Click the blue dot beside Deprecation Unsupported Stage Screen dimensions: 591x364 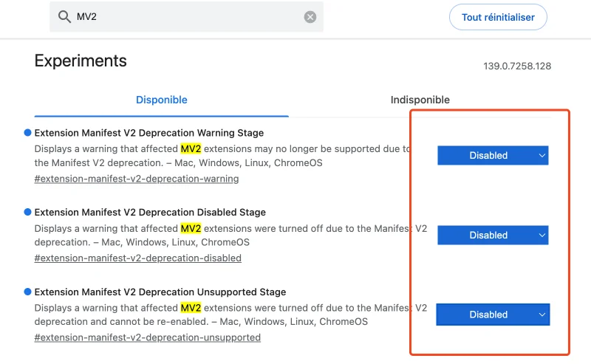click(x=27, y=292)
